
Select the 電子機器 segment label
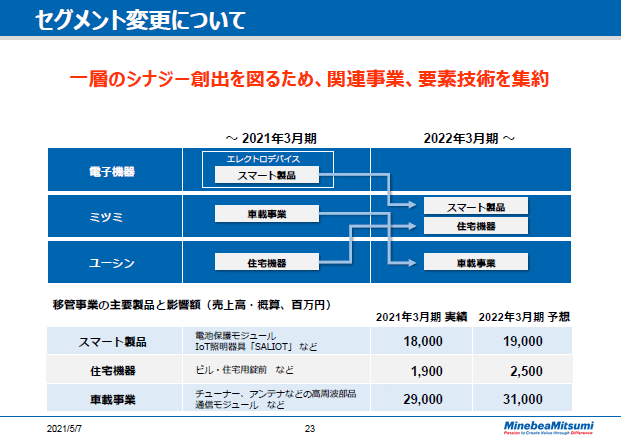112,171
